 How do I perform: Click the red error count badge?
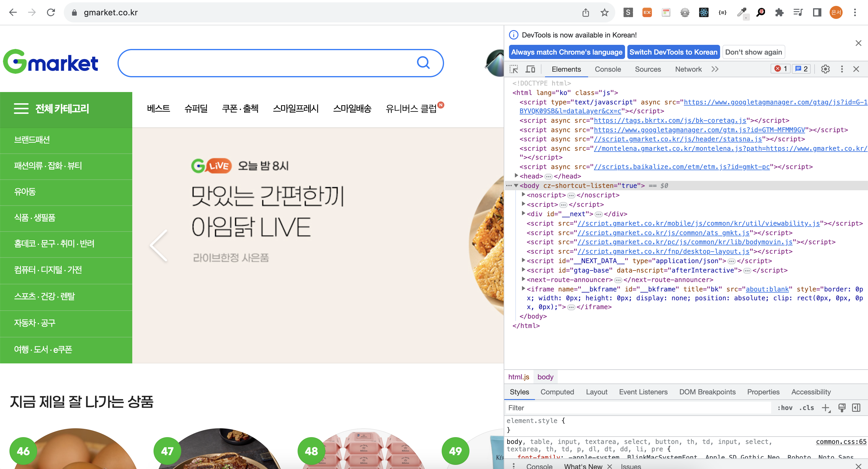click(x=780, y=69)
